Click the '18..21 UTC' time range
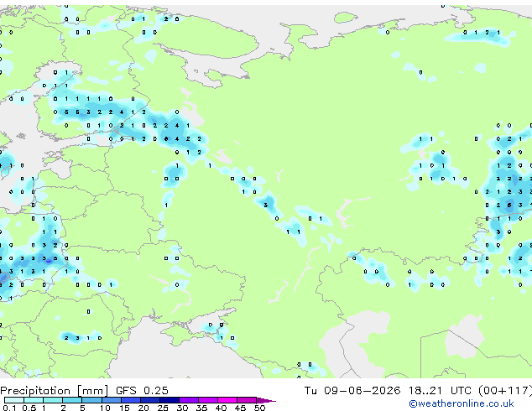The image size is (532, 411). (440, 391)
